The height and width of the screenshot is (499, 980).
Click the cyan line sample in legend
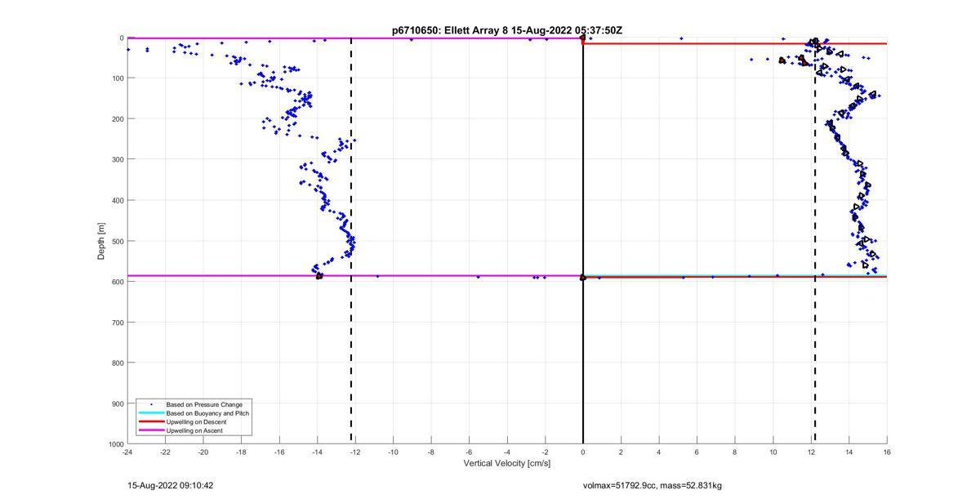pyautogui.click(x=151, y=413)
